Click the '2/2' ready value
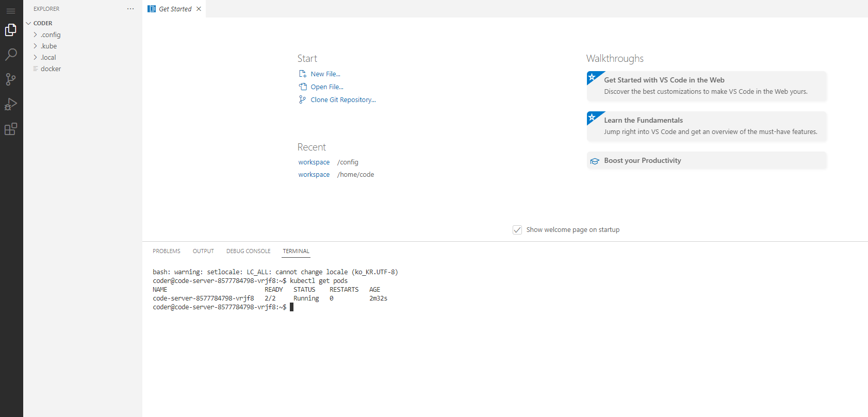Viewport: 868px width, 417px height. [270, 298]
